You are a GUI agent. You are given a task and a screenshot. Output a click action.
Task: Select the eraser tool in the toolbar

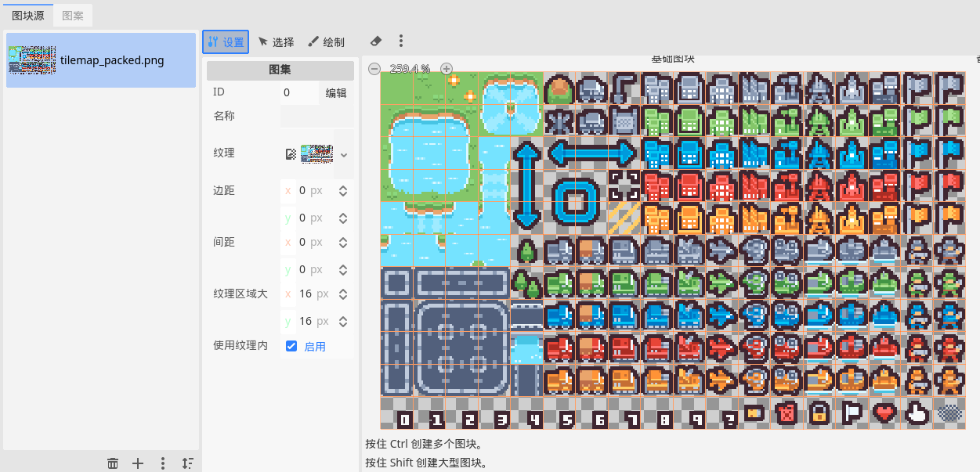point(376,41)
